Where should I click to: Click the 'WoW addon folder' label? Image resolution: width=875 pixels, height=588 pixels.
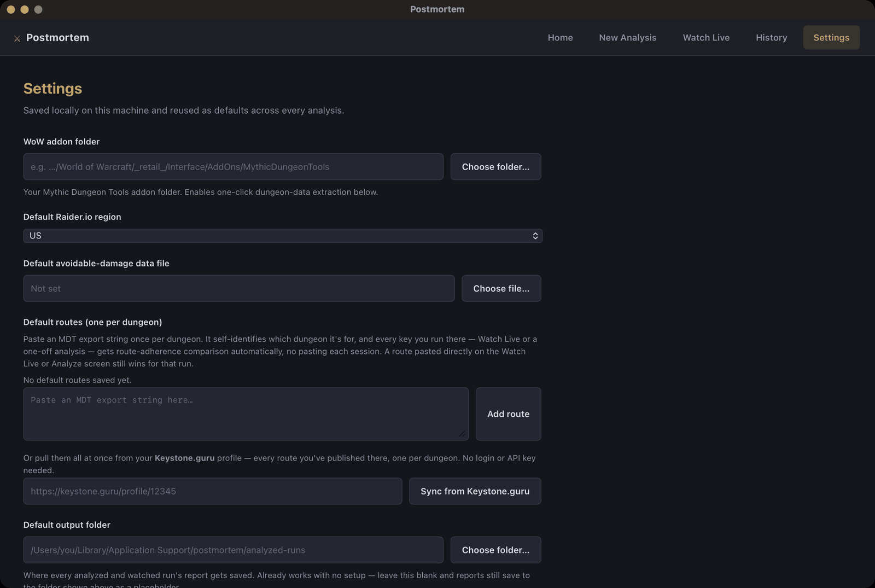coord(61,142)
